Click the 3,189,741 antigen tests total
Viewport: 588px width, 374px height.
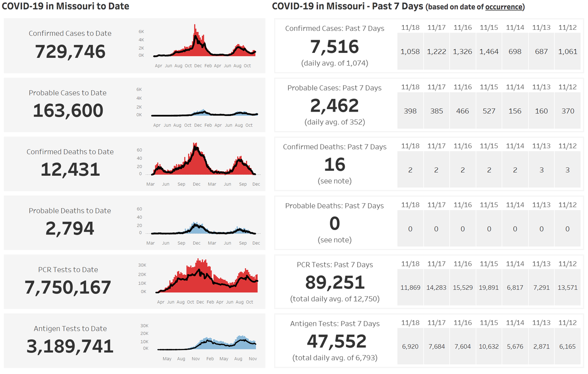pyautogui.click(x=70, y=346)
